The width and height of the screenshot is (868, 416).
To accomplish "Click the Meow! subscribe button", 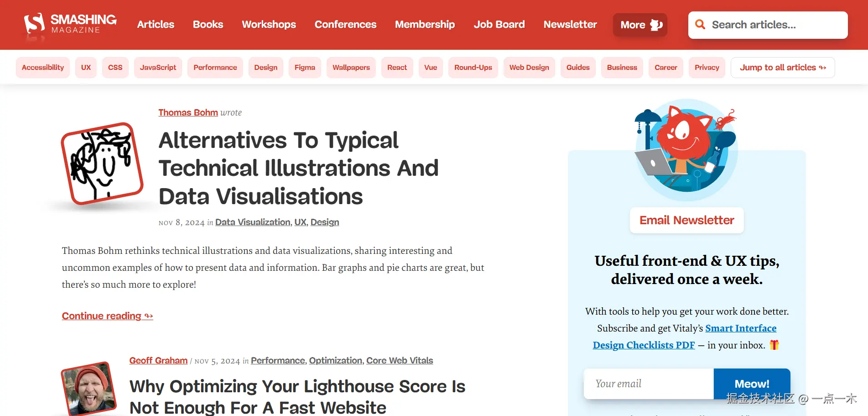I will coord(752,384).
